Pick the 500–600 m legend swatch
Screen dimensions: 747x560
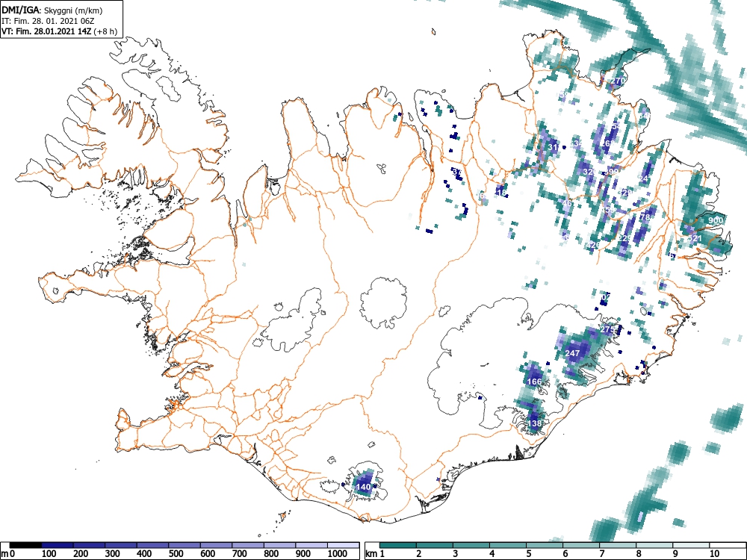click(185, 545)
